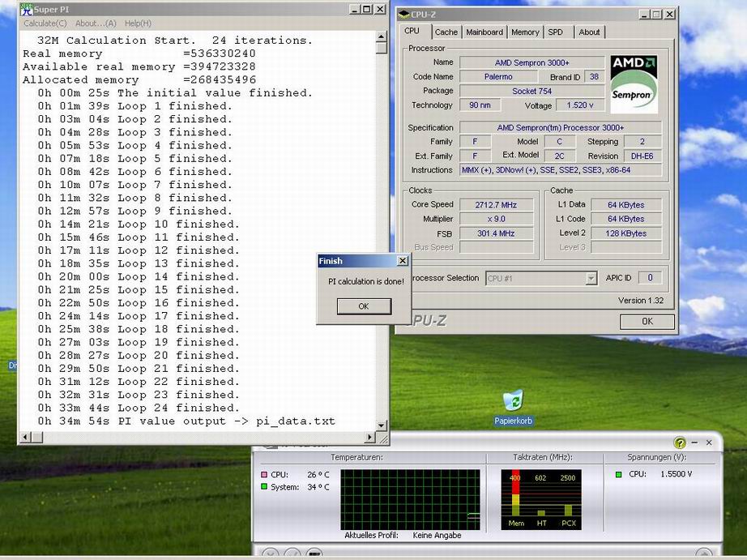Toggle pink CPU temperature indicator box
This screenshot has height=560, width=747.
(x=264, y=475)
